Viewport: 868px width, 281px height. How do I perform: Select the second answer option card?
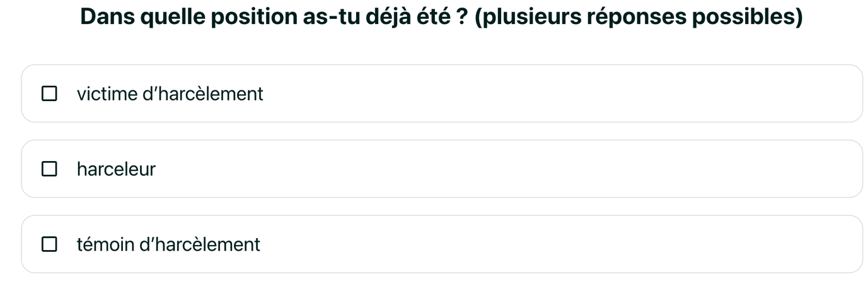coord(441,169)
